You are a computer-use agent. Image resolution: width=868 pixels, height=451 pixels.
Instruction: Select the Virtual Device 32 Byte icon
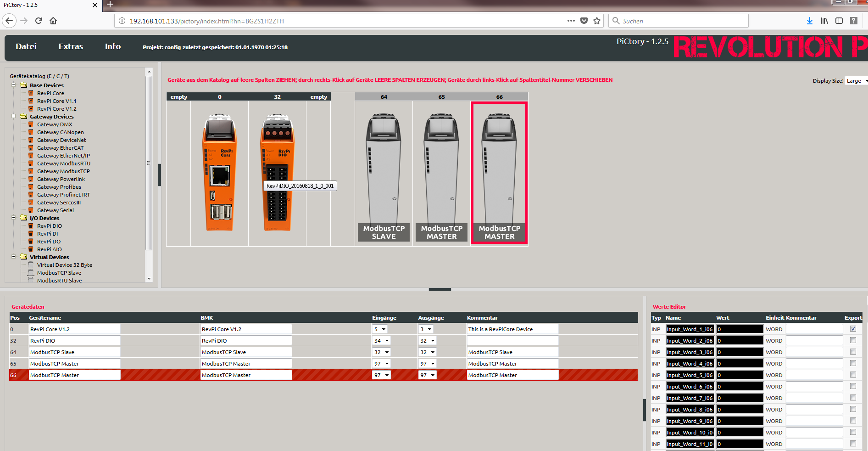[x=31, y=265]
